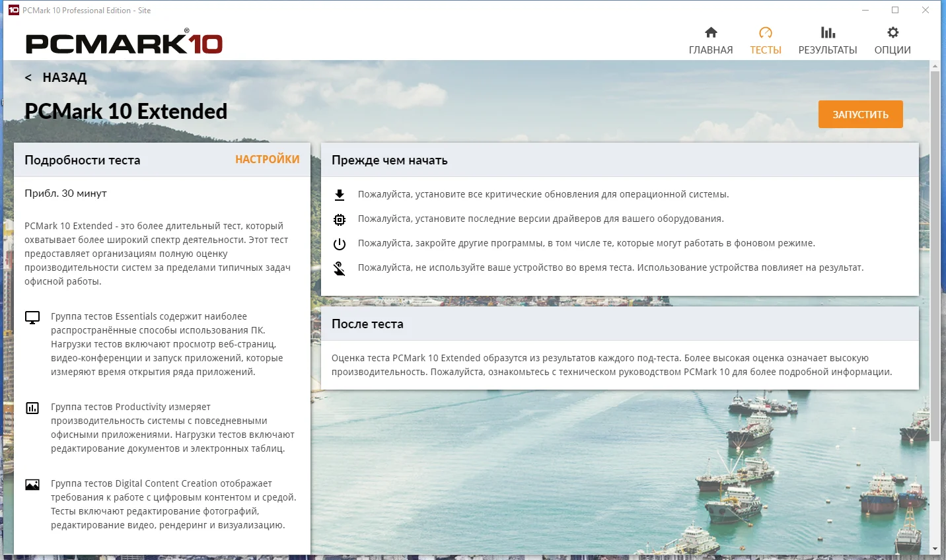Click the PCMark window title bar icon
This screenshot has height=560, width=946.
pos(13,10)
